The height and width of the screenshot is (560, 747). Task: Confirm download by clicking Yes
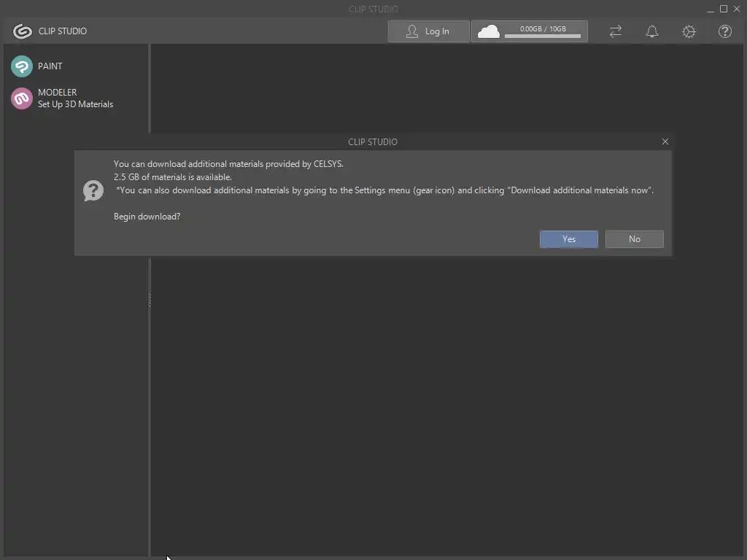pyautogui.click(x=569, y=239)
